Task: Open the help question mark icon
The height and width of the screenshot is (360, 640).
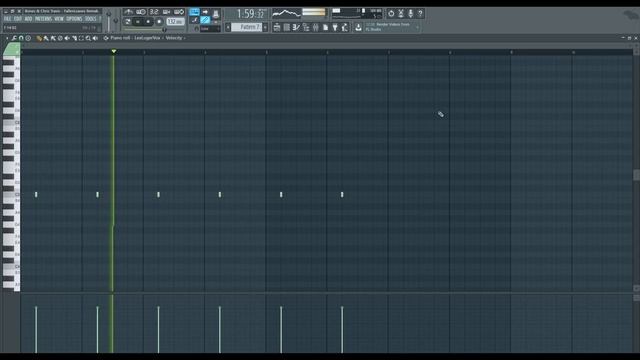Action: click(x=420, y=13)
